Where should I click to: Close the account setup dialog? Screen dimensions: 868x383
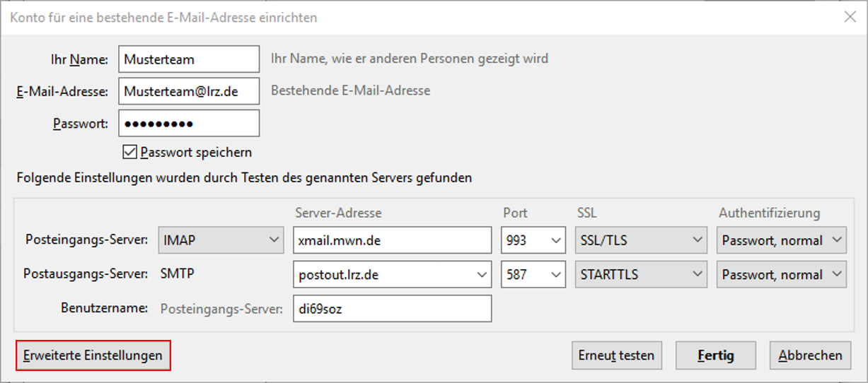pyautogui.click(x=850, y=18)
